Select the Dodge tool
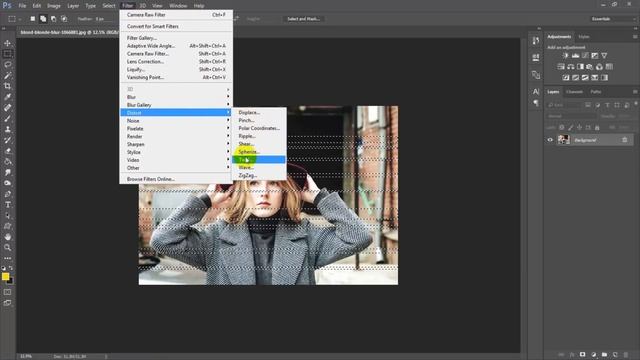The width and height of the screenshot is (640, 360). pos(7,183)
